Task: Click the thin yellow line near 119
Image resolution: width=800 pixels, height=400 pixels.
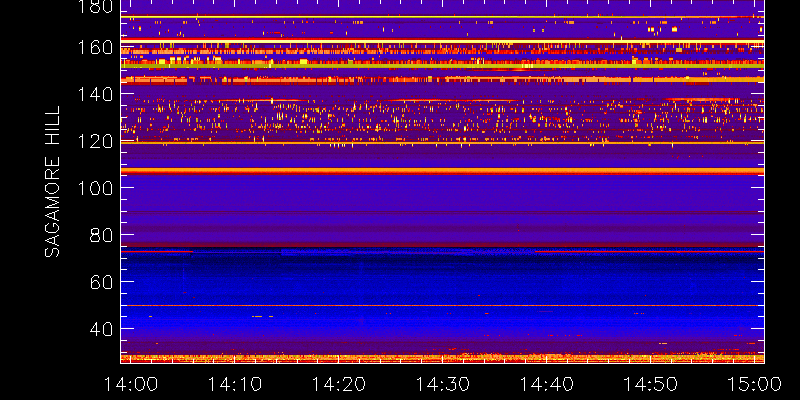Action: [x=442, y=143]
